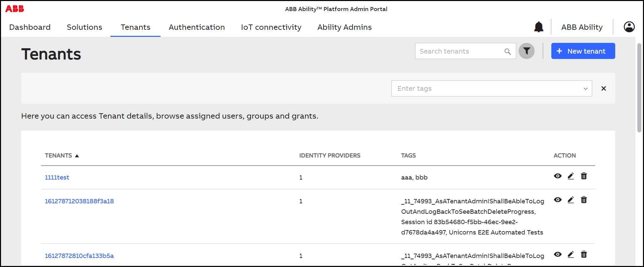View details of tenant 161278712038188f3a18
Viewport: 644px width, 267px height.
(558, 200)
